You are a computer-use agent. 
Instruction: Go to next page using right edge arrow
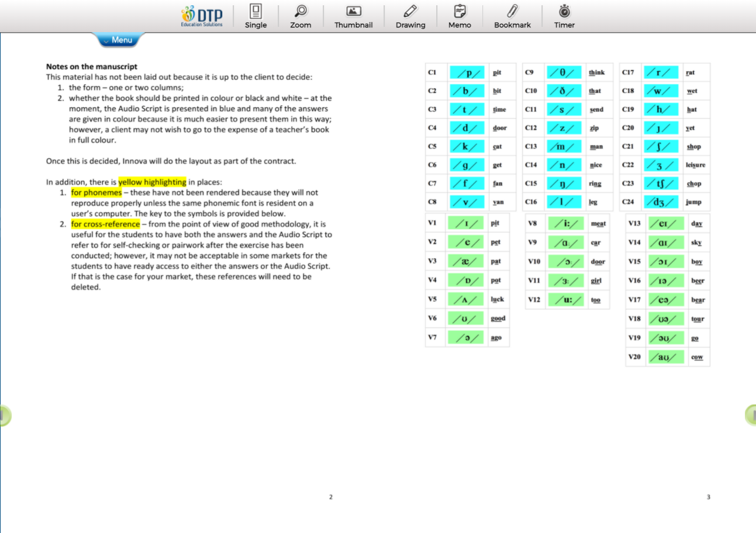coord(750,415)
